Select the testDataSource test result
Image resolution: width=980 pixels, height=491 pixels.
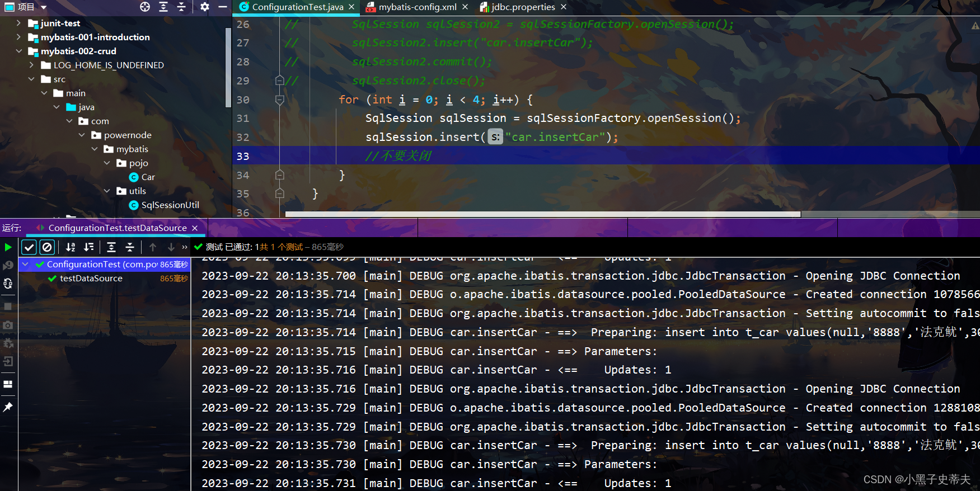point(91,278)
